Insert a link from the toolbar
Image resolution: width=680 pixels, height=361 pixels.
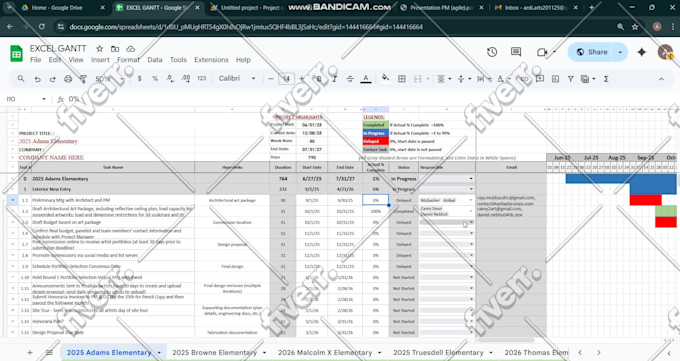coord(524,79)
